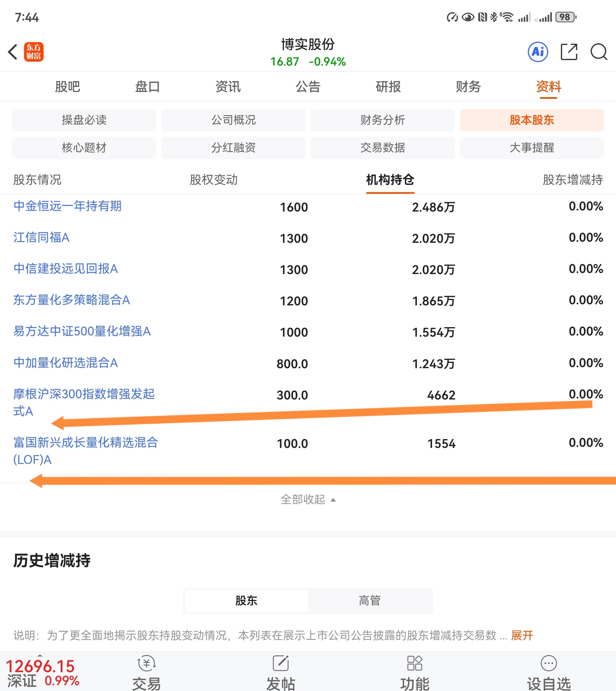Open the 东方财富 logo icon
This screenshot has height=691, width=616.
tap(34, 52)
